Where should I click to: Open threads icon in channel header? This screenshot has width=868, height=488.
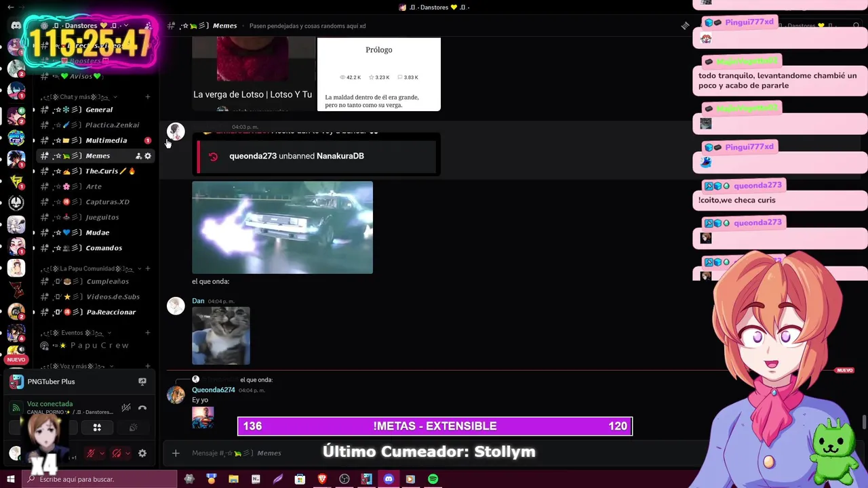coord(686,26)
